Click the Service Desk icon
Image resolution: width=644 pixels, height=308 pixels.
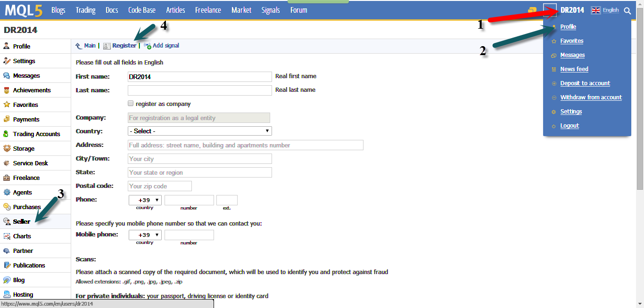click(7, 163)
